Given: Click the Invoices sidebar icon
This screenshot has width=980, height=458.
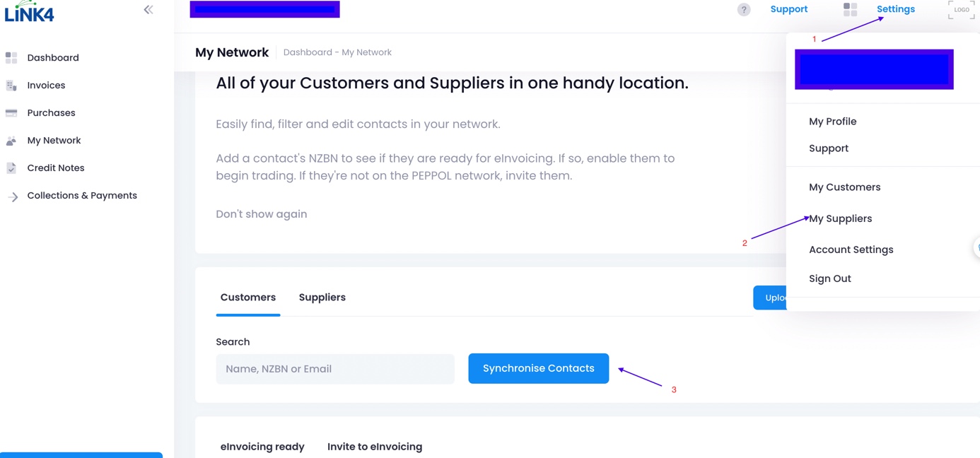Looking at the screenshot, I should coord(11,86).
